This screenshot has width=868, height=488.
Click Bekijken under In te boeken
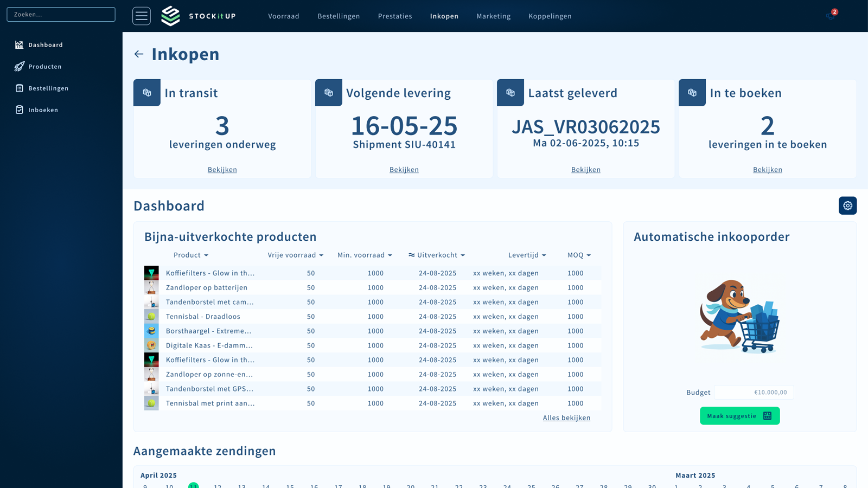click(x=768, y=170)
